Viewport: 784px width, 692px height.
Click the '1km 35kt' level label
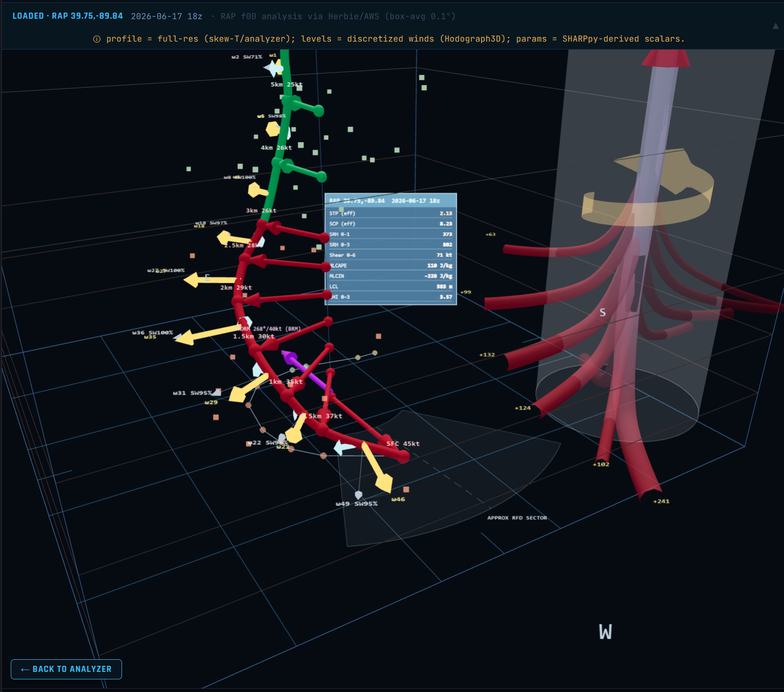286,382
